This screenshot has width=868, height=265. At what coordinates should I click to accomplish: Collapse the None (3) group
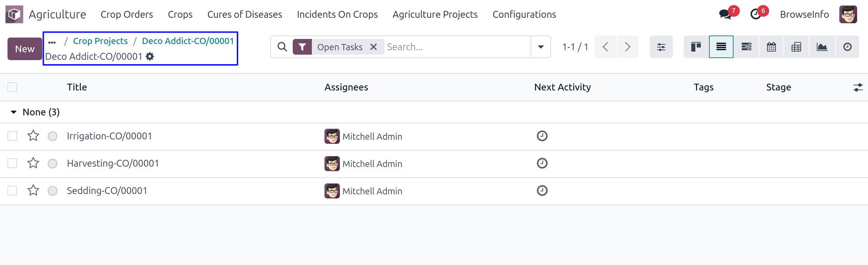pyautogui.click(x=14, y=112)
